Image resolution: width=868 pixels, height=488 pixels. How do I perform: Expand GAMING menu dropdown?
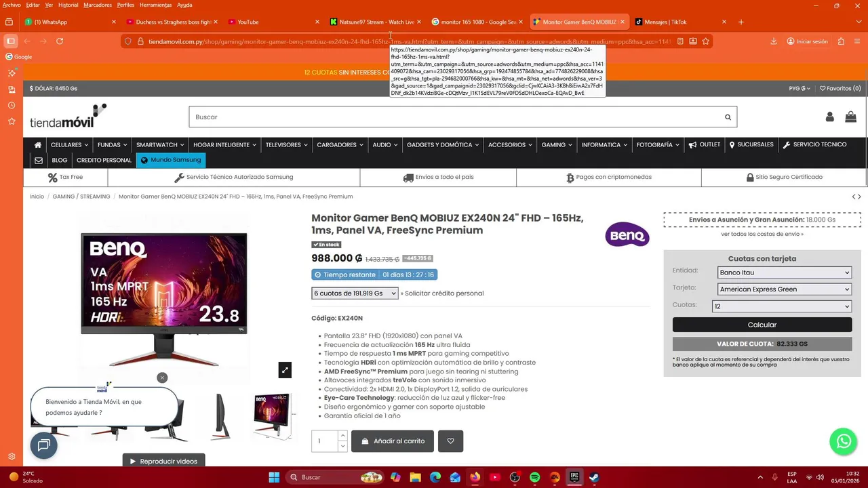557,145
